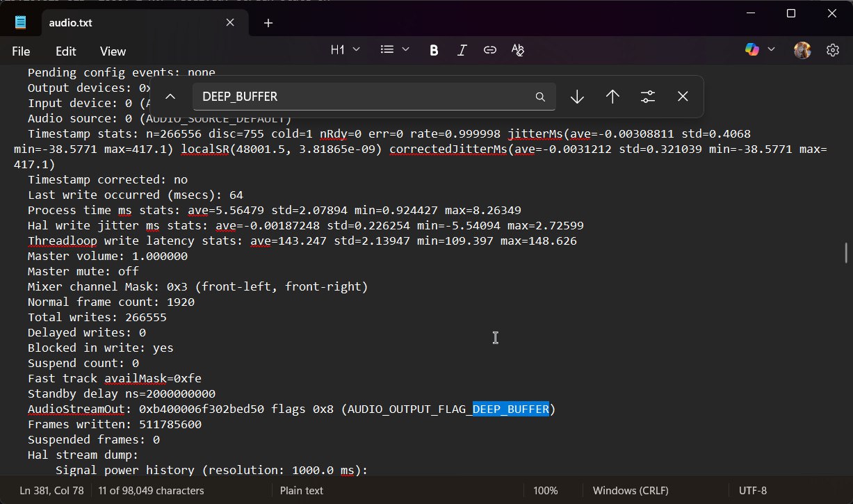The width and height of the screenshot is (853, 504).
Task: Click the highlighted DEEP_BUFFER text
Action: click(x=511, y=409)
